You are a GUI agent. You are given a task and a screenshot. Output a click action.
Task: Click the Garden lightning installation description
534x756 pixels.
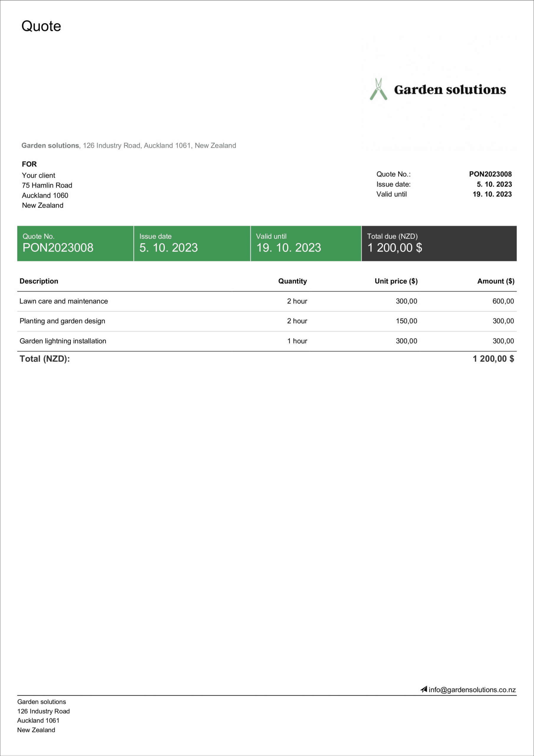pos(63,341)
